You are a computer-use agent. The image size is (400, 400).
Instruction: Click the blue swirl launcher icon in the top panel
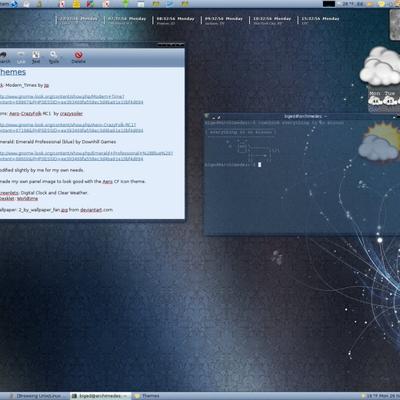tap(14, 4)
